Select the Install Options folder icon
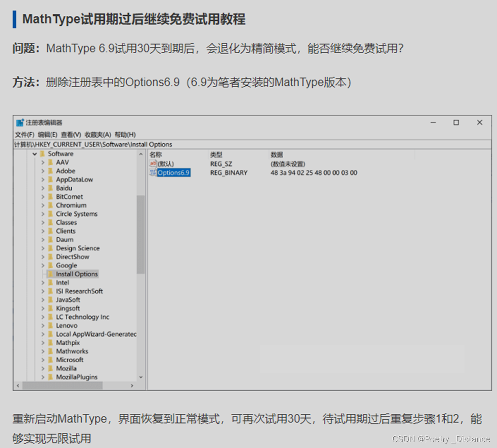This screenshot has width=497, height=448. click(51, 274)
